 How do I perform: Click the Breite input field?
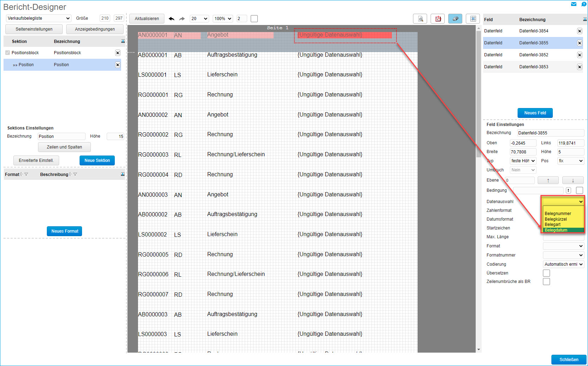[x=523, y=152]
